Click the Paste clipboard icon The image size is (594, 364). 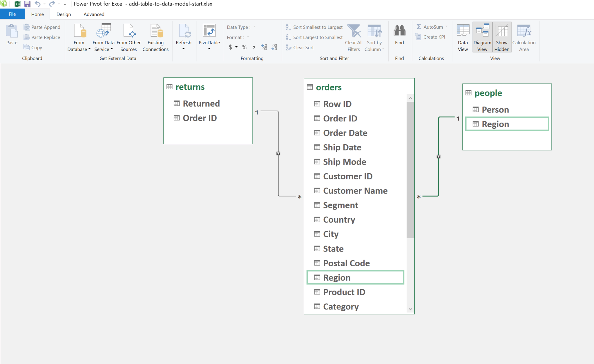point(12,31)
